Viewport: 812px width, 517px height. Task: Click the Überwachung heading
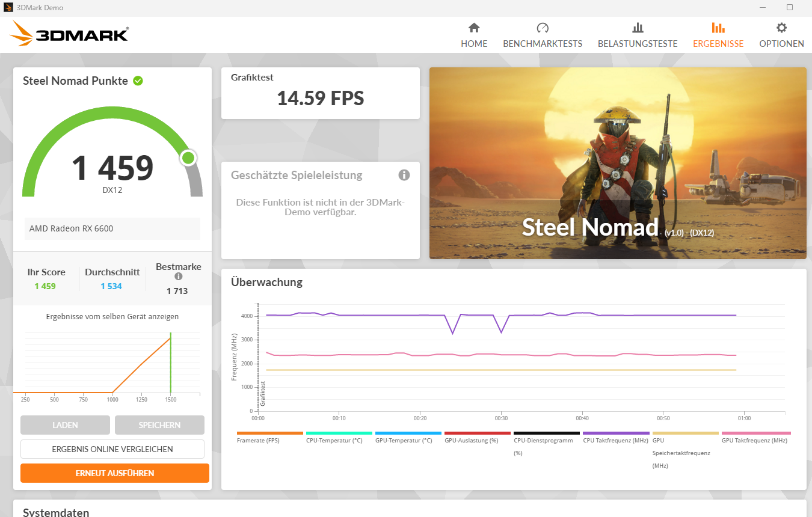(266, 282)
